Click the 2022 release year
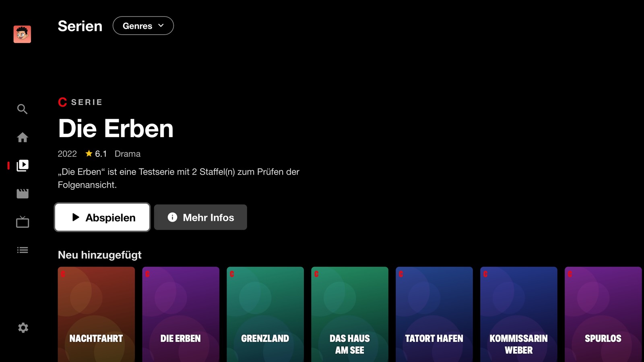This screenshot has height=362, width=644. [x=67, y=154]
